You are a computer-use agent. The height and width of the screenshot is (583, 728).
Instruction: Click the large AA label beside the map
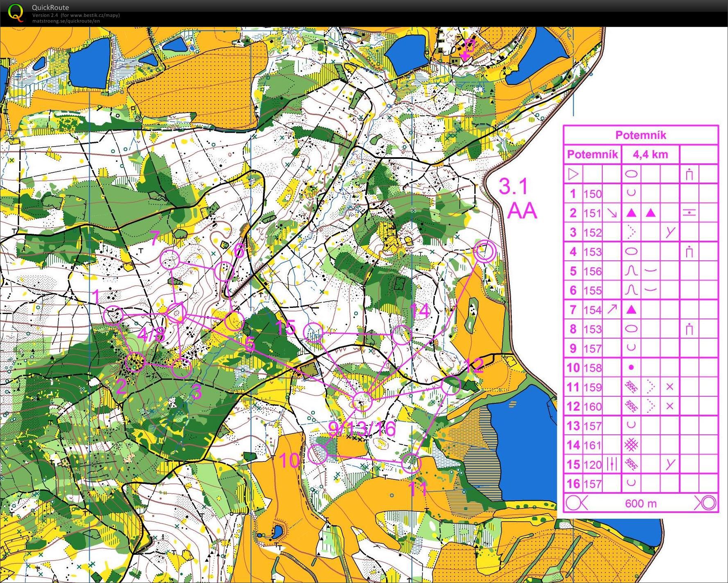[x=522, y=211]
